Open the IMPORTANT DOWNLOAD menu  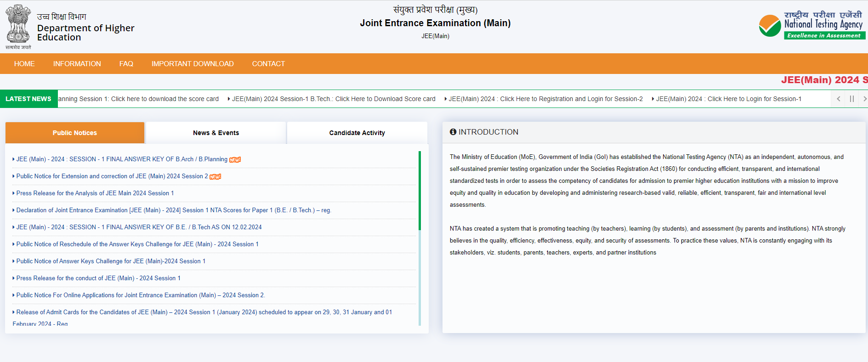click(193, 64)
